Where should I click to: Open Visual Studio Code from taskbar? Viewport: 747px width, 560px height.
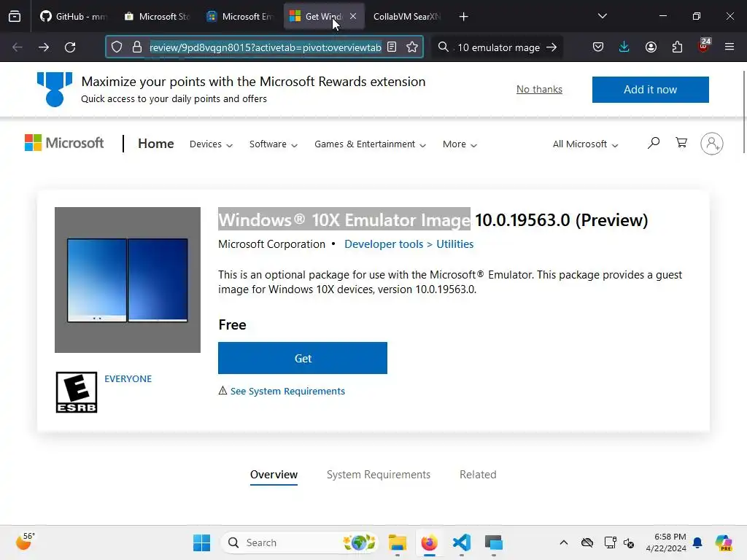[461, 542]
